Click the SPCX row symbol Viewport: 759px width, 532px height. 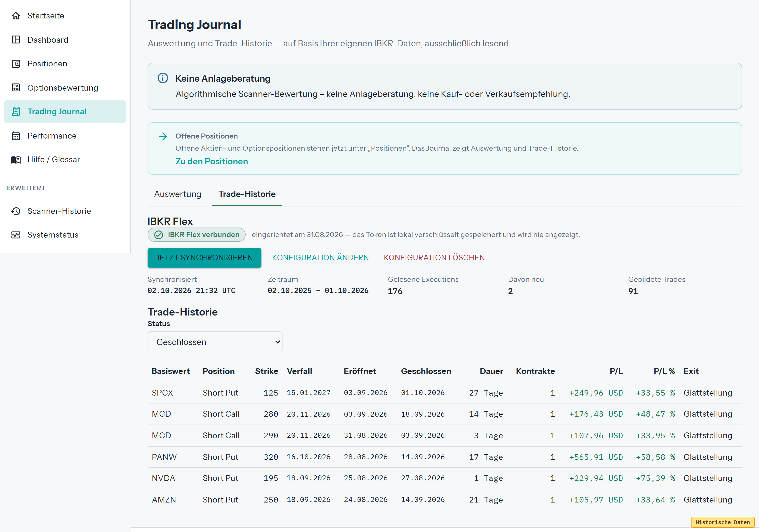pyautogui.click(x=162, y=393)
